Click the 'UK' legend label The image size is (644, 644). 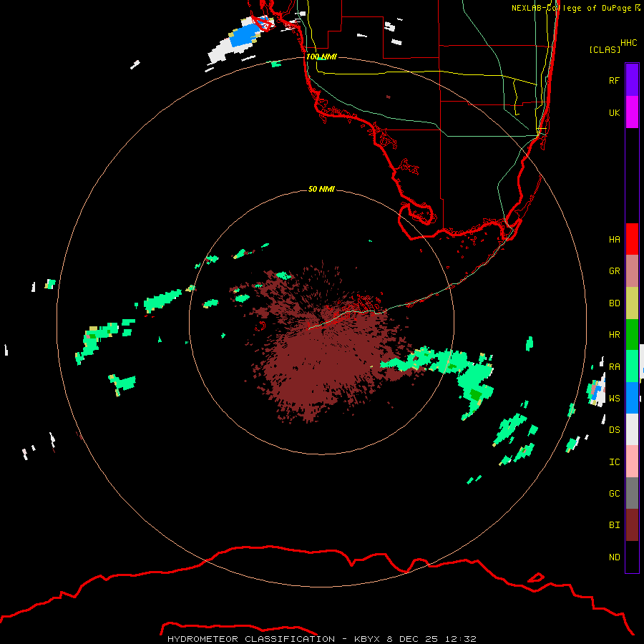coord(614,112)
